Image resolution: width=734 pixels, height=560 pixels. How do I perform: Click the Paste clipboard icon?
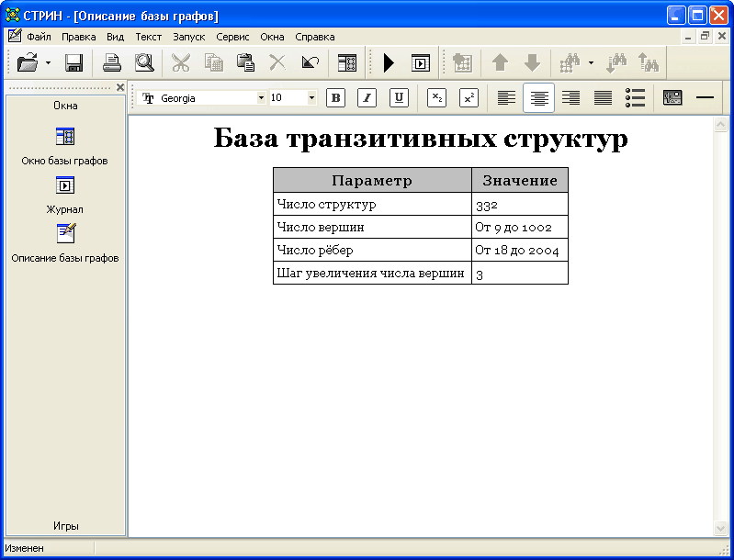245,62
